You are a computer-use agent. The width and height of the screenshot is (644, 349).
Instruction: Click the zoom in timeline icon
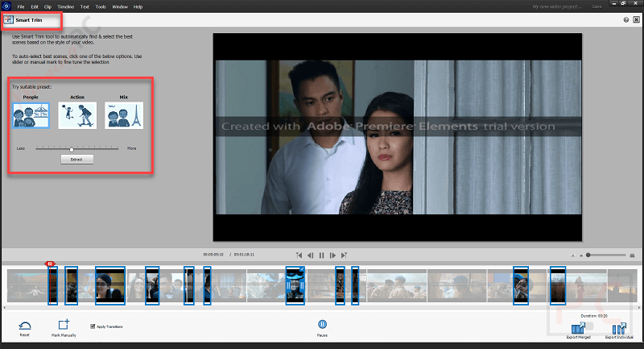[x=633, y=256]
